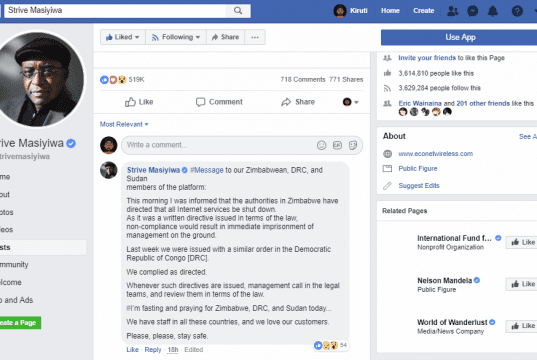Click the Use App button
Viewport: 537px width, 360px height.
click(x=460, y=37)
